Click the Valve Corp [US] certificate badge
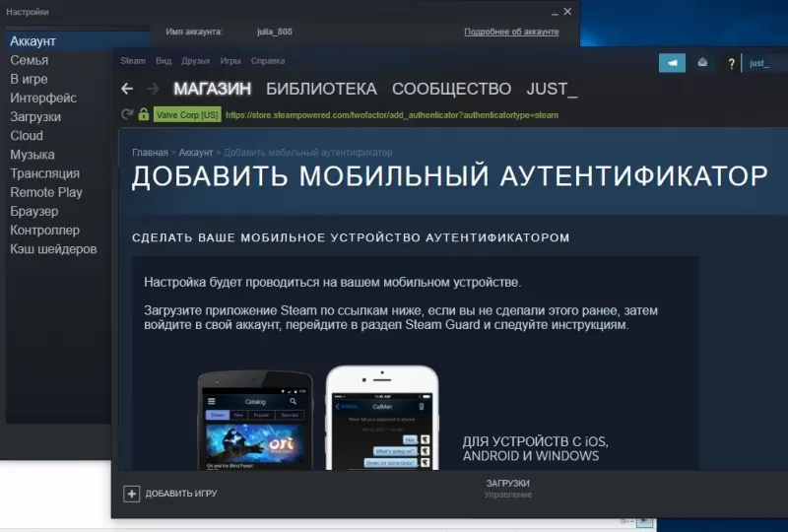 click(187, 114)
